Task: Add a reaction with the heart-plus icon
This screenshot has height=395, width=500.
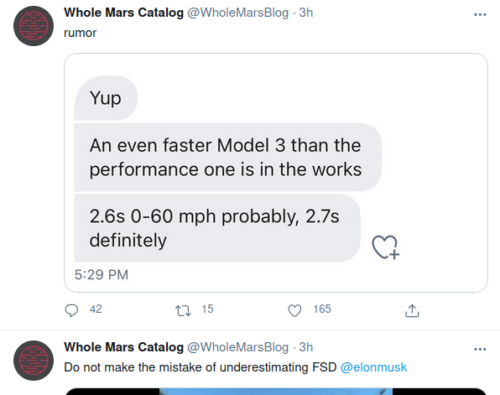Action: coord(385,247)
